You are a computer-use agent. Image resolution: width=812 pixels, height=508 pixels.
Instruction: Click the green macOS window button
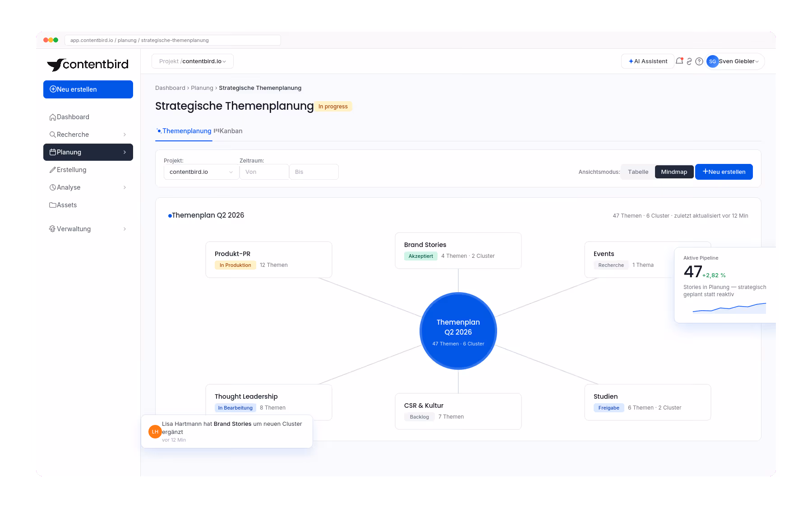pyautogui.click(x=56, y=40)
